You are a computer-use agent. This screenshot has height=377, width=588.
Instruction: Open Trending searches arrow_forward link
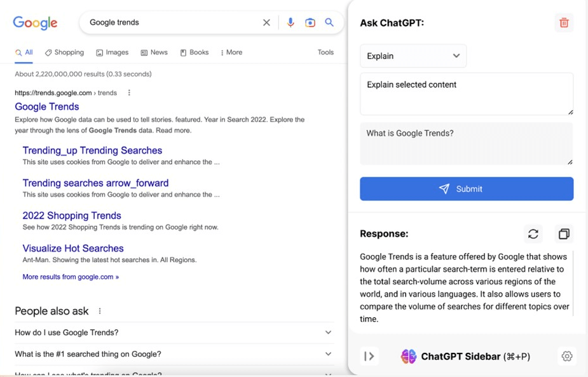(95, 183)
